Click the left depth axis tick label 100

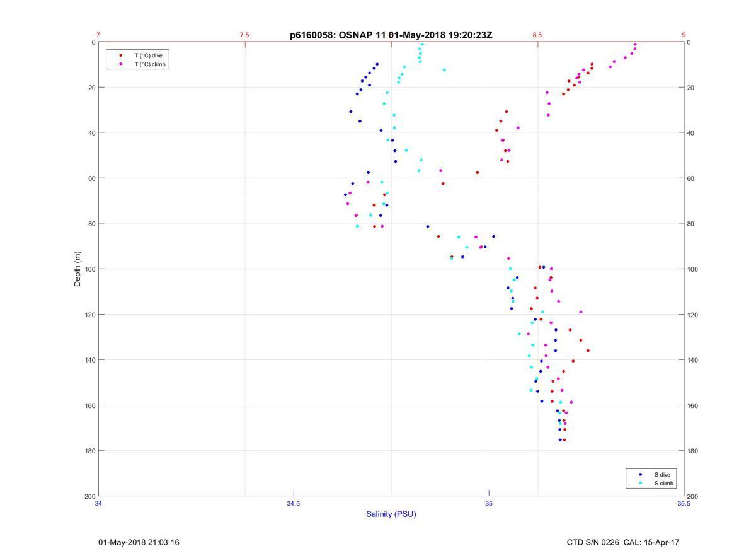click(89, 269)
